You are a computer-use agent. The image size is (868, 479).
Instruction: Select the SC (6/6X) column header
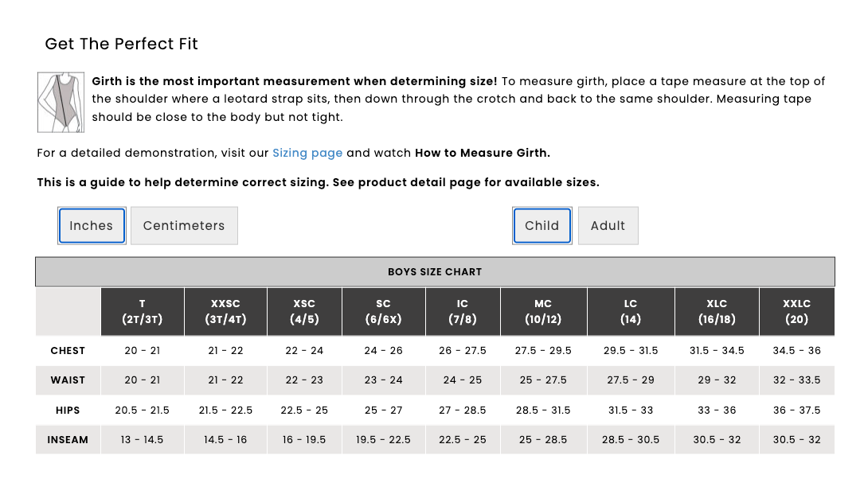384,311
